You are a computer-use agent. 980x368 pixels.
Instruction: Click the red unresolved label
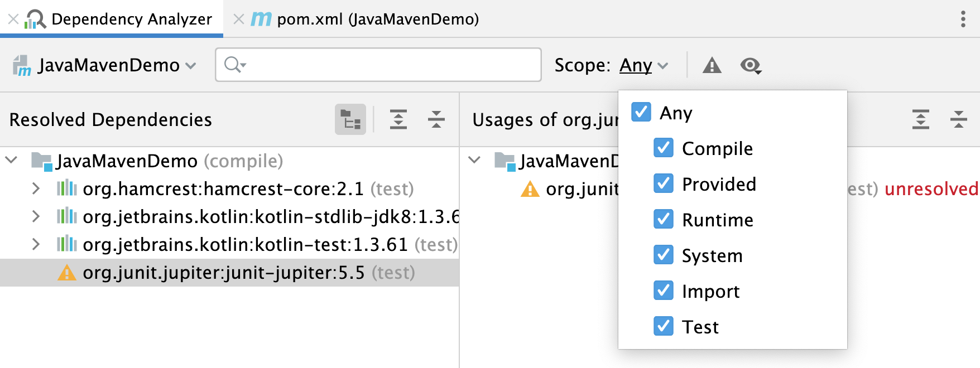(x=931, y=189)
